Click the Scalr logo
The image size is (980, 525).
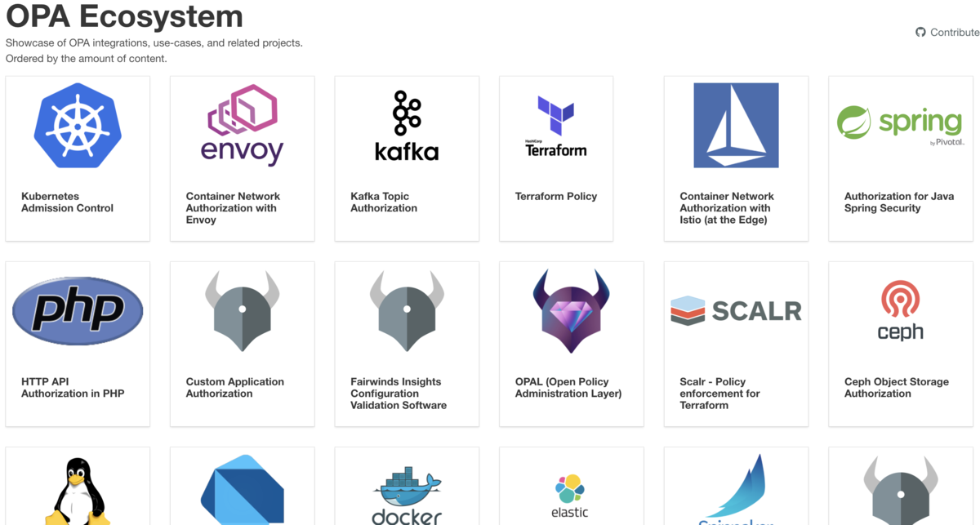point(736,311)
